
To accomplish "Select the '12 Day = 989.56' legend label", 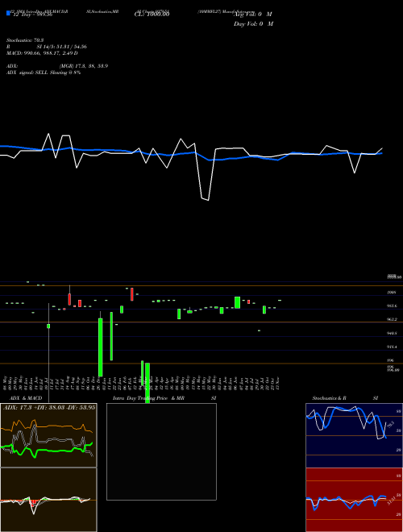I will 32,15.
